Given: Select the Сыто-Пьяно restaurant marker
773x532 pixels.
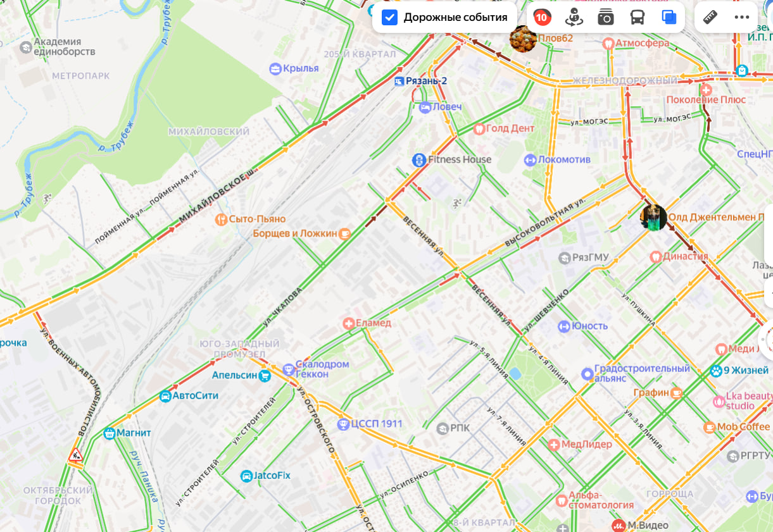Looking at the screenshot, I should coord(221,220).
